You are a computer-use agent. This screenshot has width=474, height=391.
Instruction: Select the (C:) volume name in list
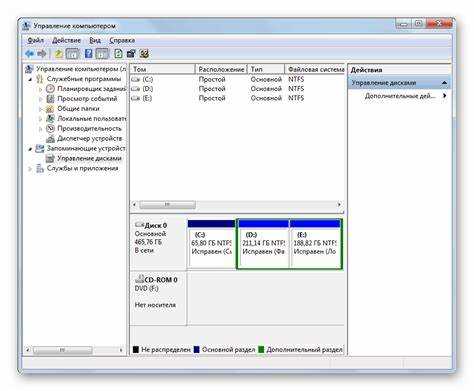(147, 79)
